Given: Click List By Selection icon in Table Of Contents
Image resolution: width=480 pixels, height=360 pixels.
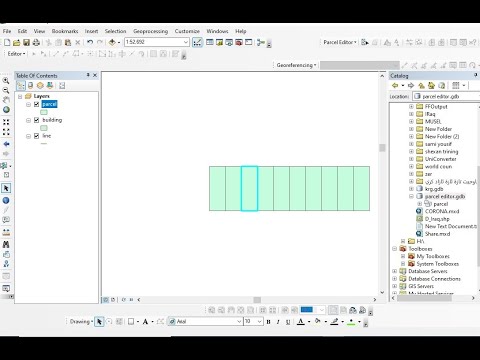Looking at the screenshot, I should pyautogui.click(x=50, y=86).
